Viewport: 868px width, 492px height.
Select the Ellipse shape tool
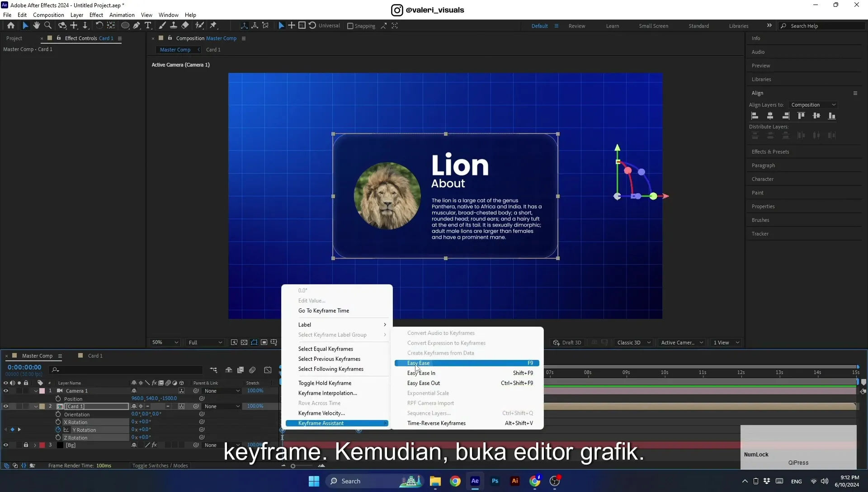pos(125,26)
